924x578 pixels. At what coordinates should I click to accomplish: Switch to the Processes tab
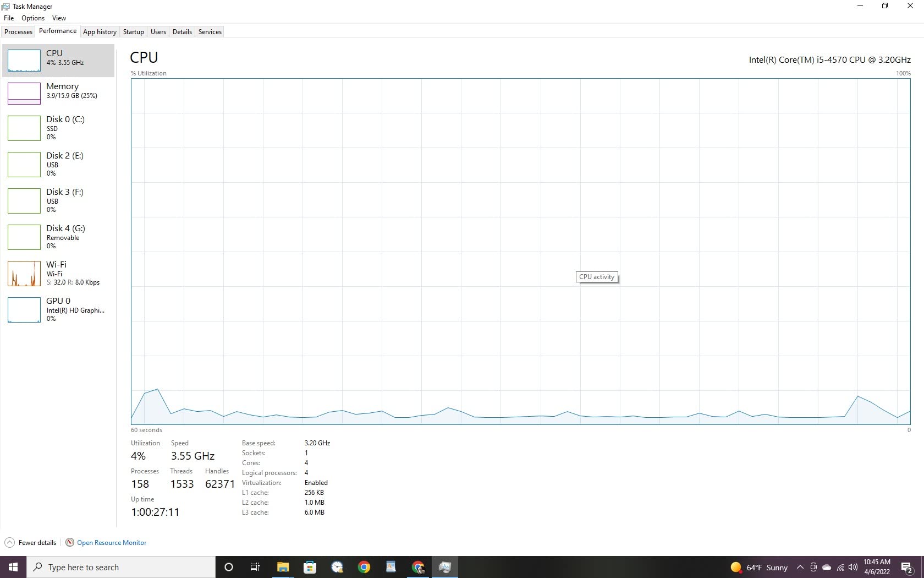coord(18,32)
